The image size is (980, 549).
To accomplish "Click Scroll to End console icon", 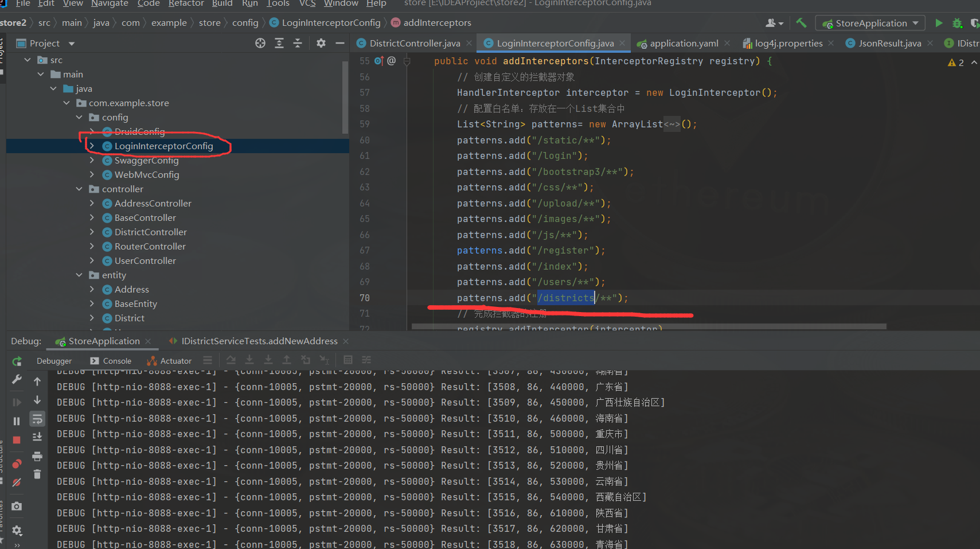I will [x=37, y=437].
